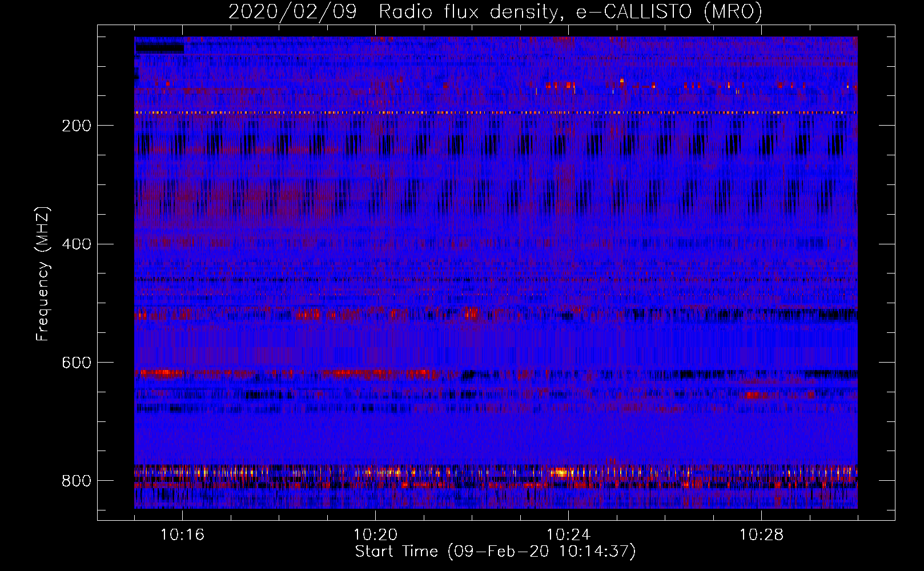Click the 10:16 time tick label

pyautogui.click(x=182, y=535)
